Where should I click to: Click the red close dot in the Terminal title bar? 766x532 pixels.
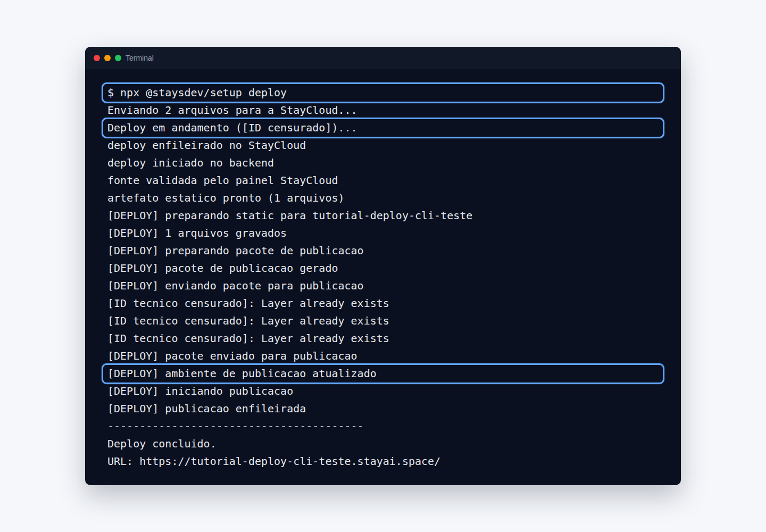(x=97, y=58)
